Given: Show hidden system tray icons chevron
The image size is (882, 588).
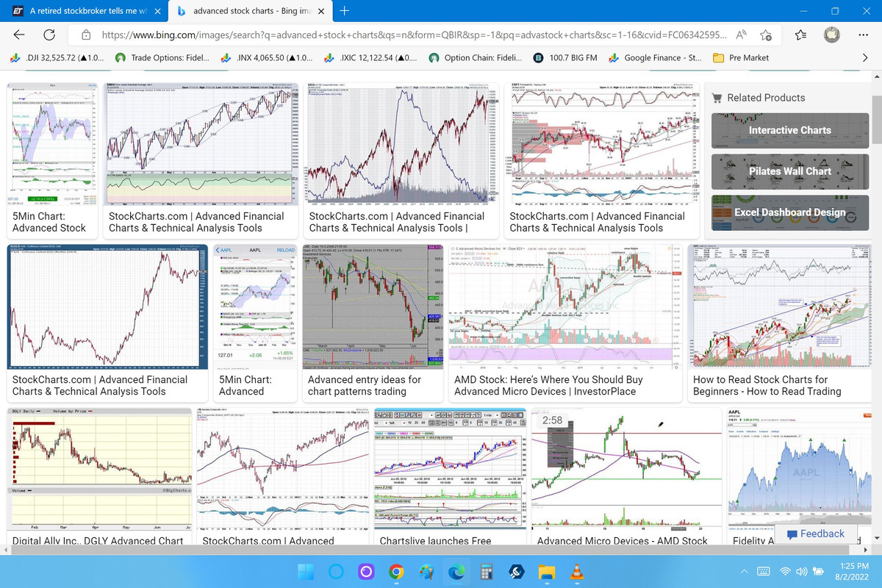Looking at the screenshot, I should coord(744,572).
